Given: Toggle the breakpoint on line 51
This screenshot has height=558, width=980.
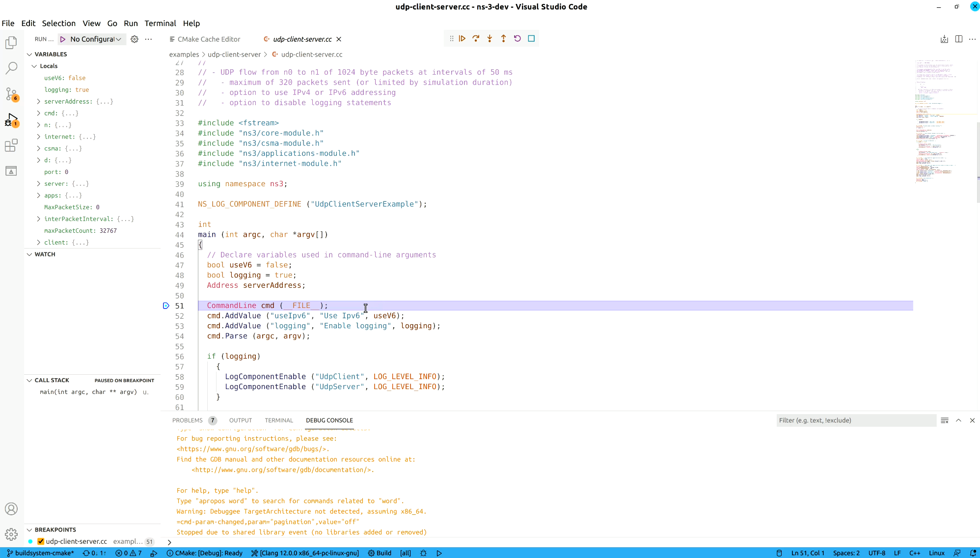Looking at the screenshot, I should point(166,306).
